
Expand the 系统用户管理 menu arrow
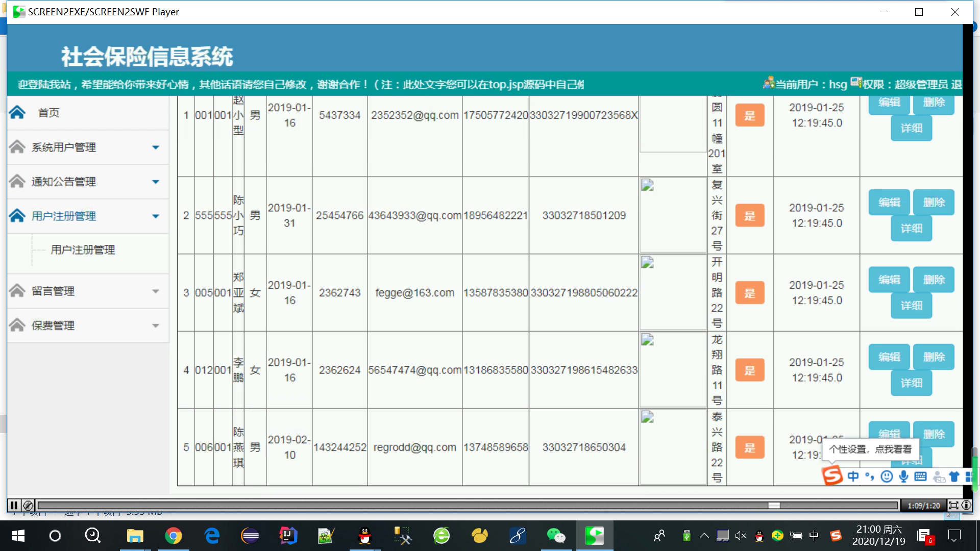pos(156,147)
